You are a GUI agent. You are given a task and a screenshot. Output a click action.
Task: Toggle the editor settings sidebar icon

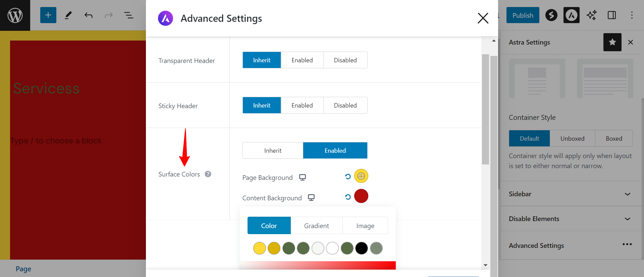[x=611, y=15]
